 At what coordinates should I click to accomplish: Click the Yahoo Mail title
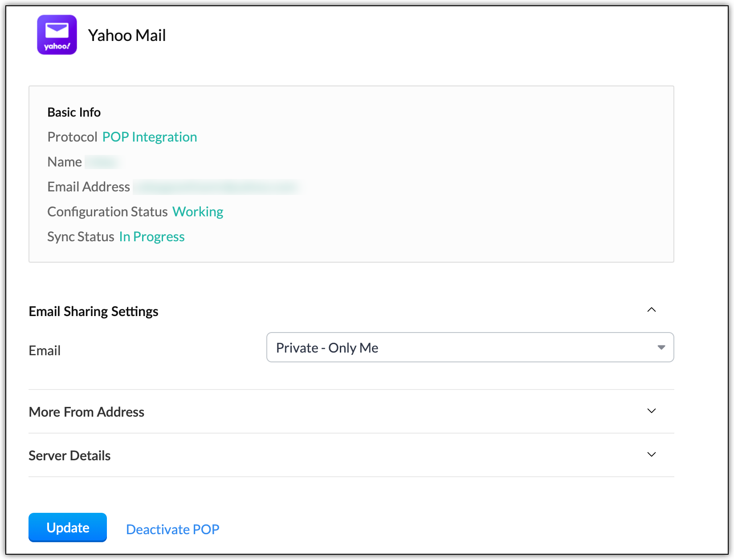[127, 35]
